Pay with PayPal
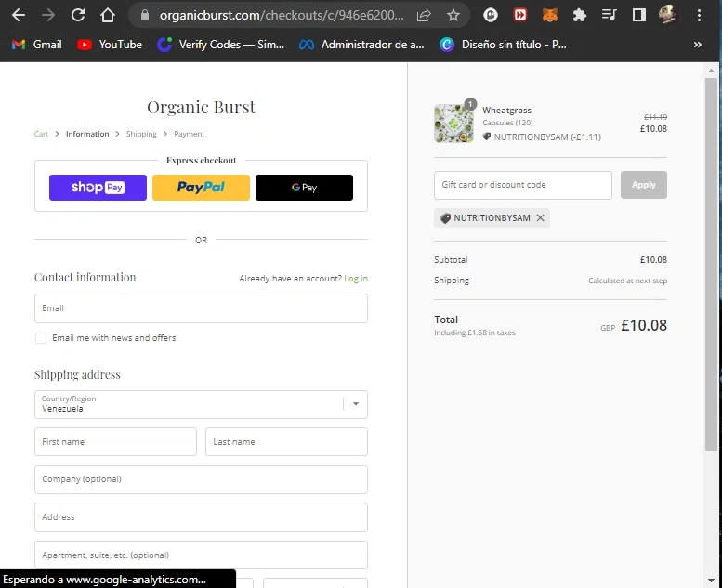The image size is (722, 588). pyautogui.click(x=202, y=188)
